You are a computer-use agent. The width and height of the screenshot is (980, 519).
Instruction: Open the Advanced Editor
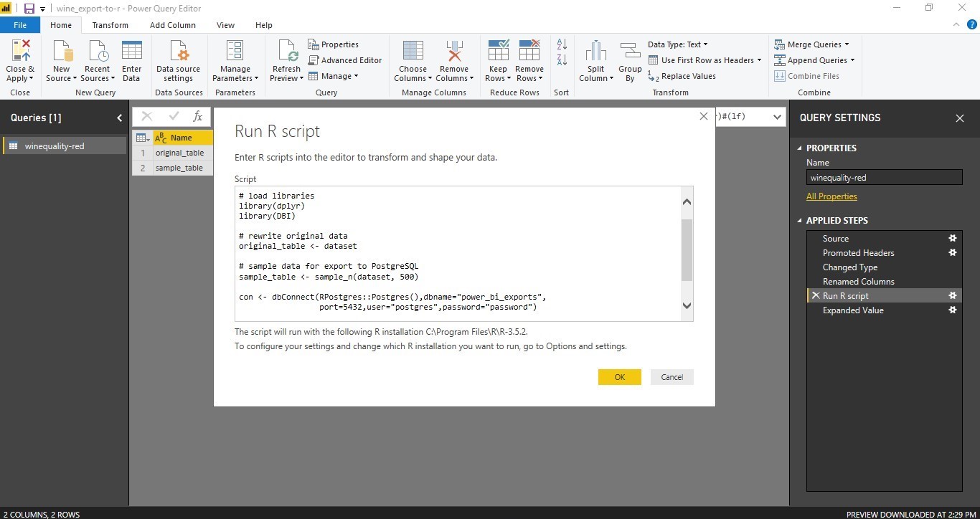[345, 60]
